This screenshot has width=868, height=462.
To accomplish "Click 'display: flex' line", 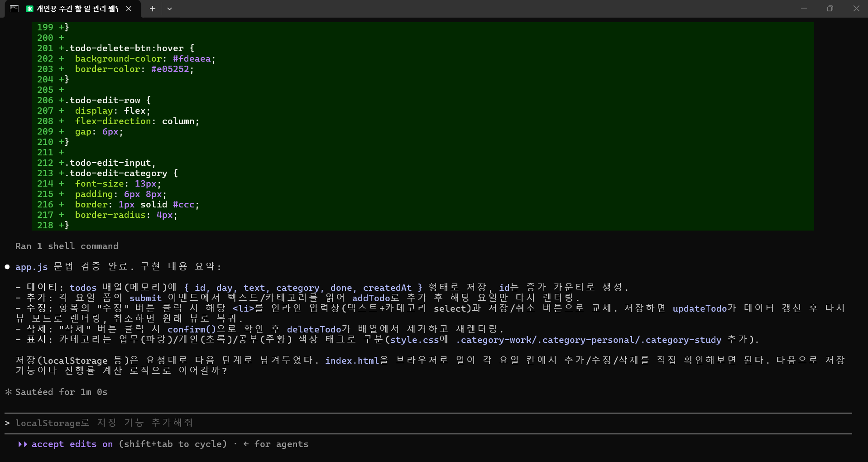I will point(113,111).
